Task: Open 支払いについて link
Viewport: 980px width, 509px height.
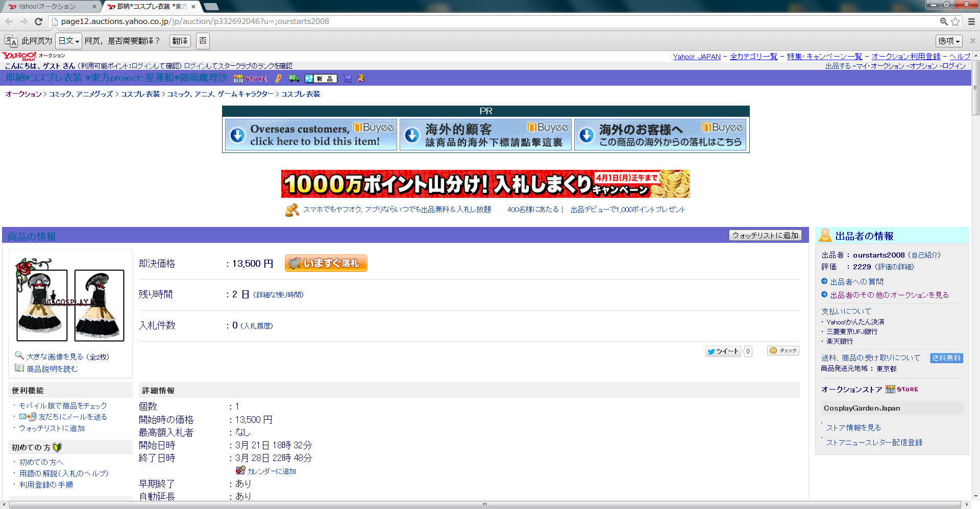Action: 846,311
